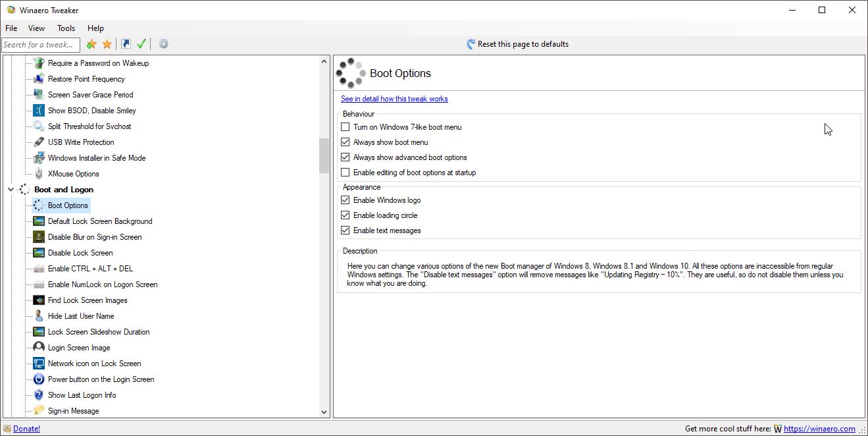Click the Enable CTRL + ALT + DEL keyboard icon
The image size is (868, 436).
(x=39, y=269)
